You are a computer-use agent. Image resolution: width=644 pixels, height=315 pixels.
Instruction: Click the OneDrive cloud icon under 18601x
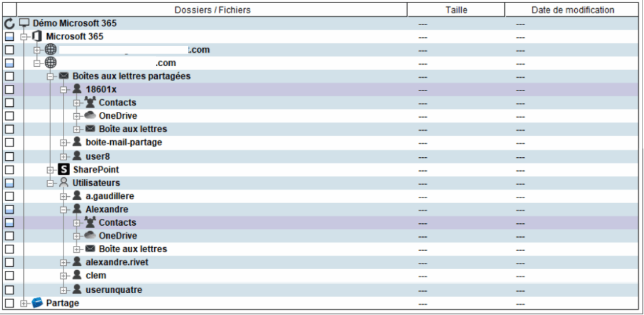(x=90, y=116)
